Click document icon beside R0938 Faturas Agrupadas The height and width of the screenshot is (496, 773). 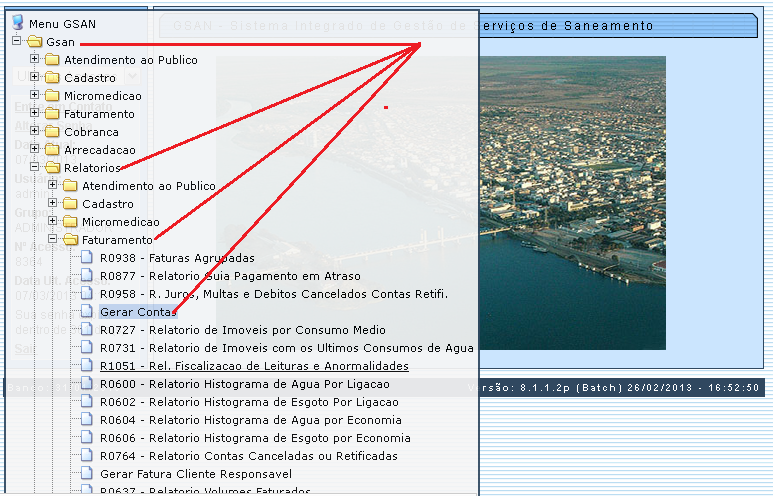coord(87,258)
